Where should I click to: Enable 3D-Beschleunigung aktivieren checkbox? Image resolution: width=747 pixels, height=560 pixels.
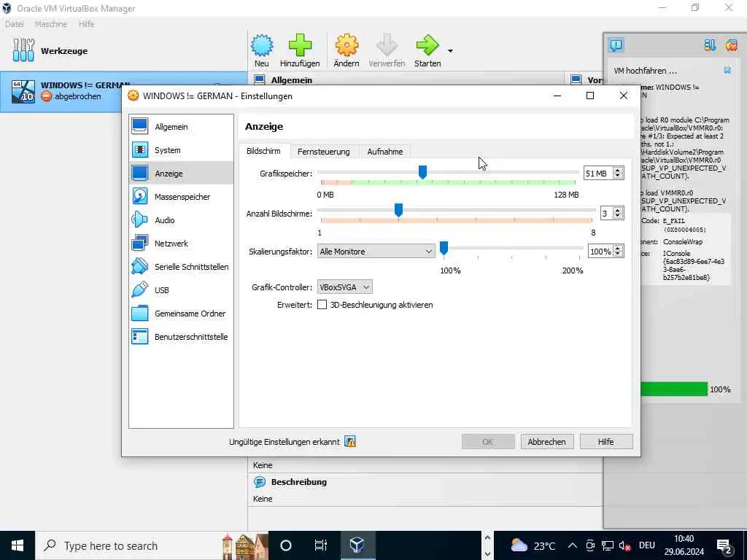pos(322,305)
